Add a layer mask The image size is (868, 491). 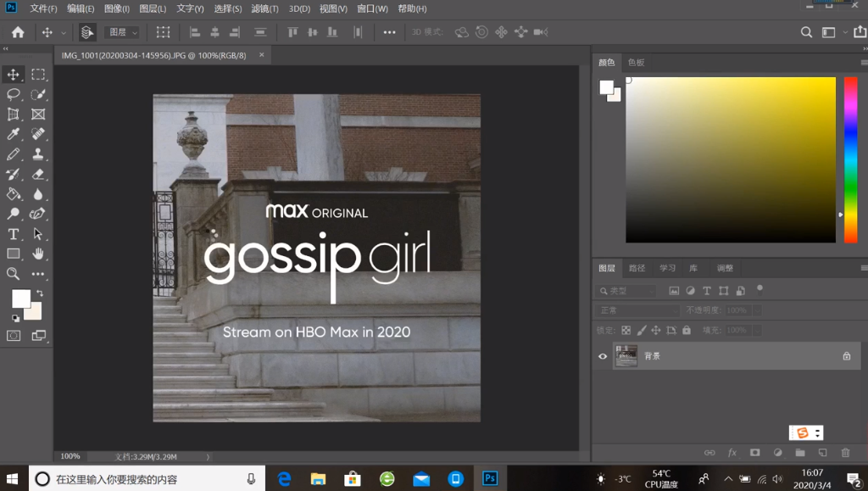(754, 452)
